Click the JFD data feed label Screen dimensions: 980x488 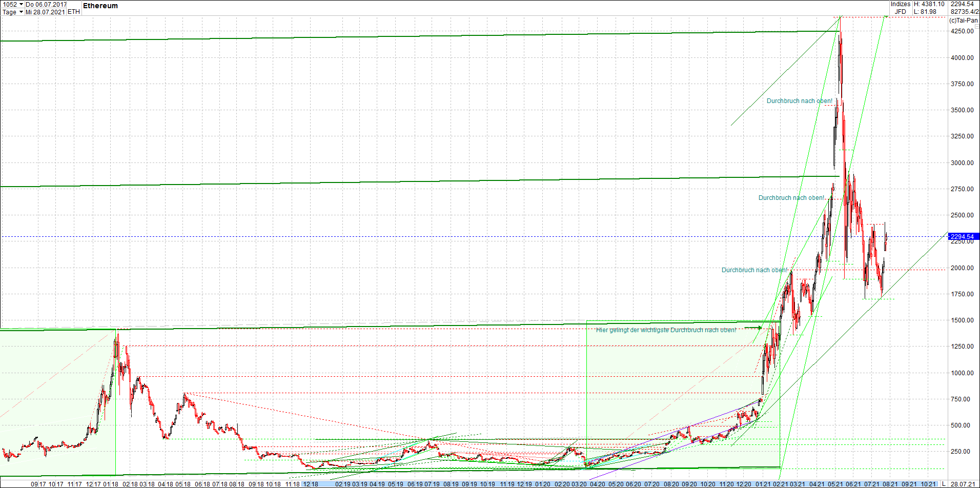[900, 11]
